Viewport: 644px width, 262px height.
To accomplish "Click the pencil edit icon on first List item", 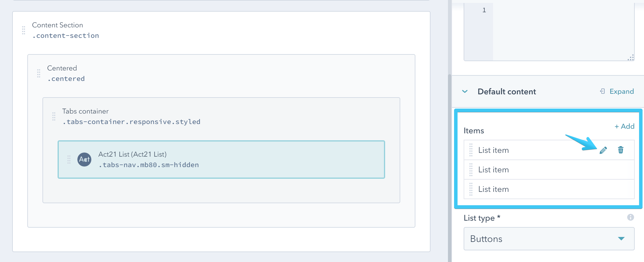I will (603, 150).
